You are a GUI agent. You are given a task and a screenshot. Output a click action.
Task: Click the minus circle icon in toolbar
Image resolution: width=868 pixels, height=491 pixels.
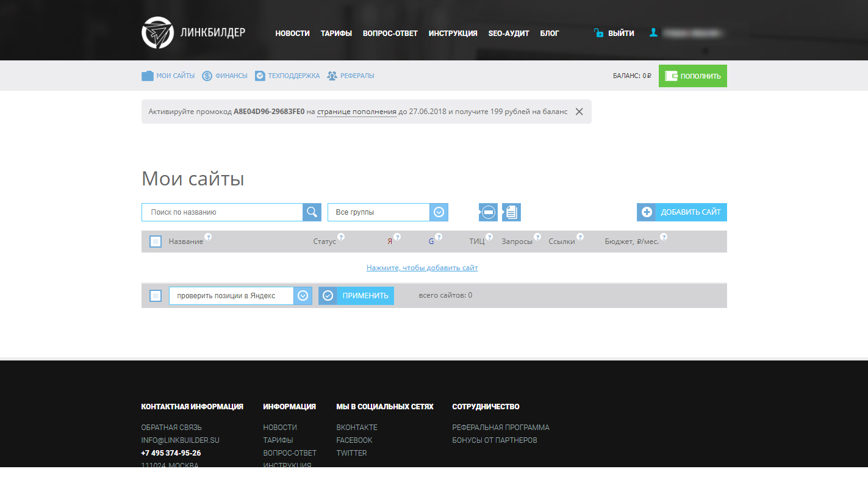pos(488,212)
